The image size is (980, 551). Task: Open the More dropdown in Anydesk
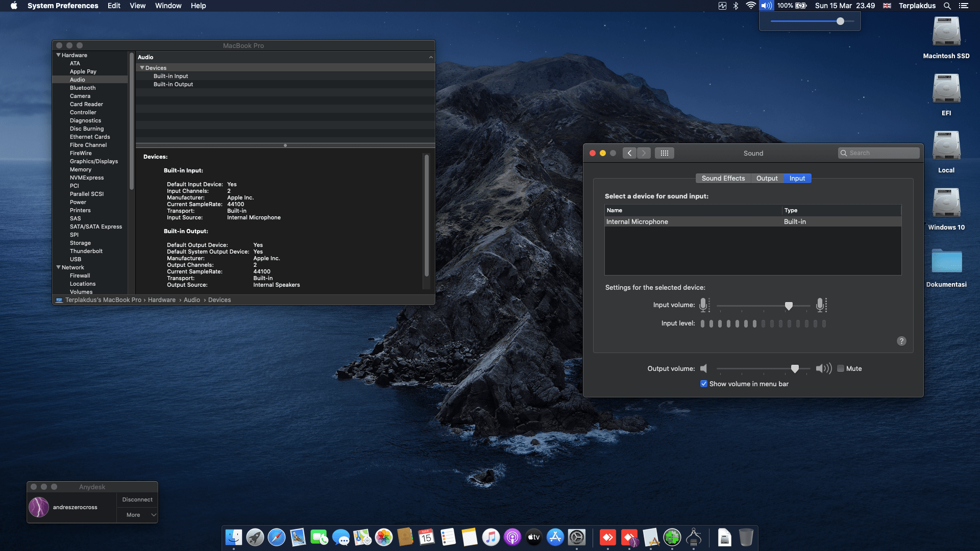pos(137,515)
